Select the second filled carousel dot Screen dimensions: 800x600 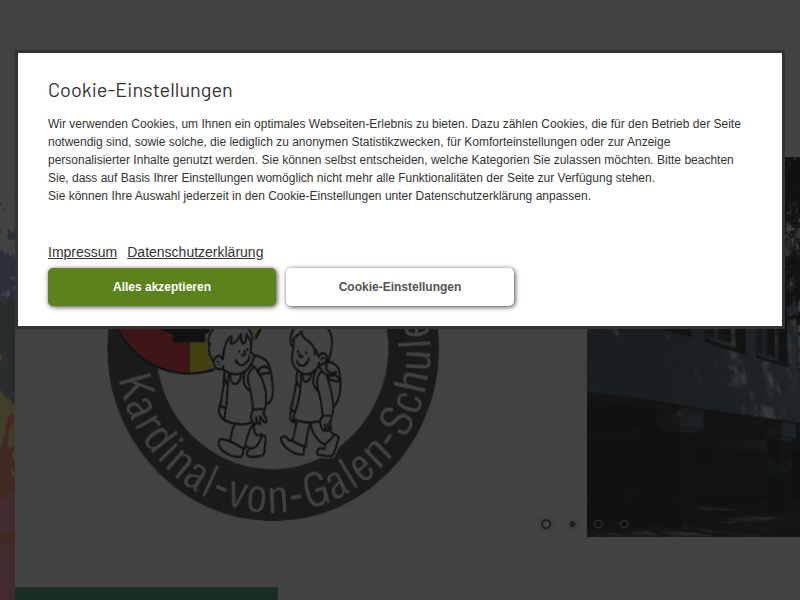(572, 524)
